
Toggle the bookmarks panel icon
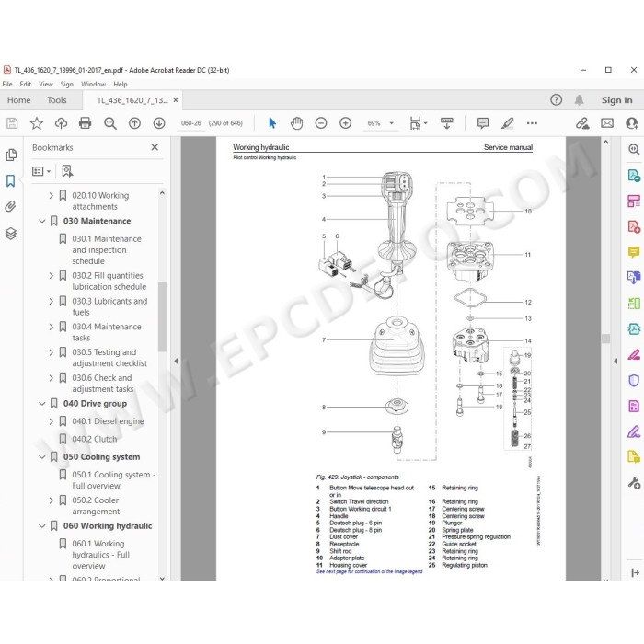11,180
